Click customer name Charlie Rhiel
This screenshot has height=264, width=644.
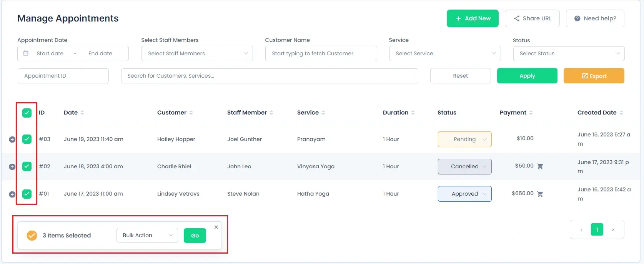[174, 166]
